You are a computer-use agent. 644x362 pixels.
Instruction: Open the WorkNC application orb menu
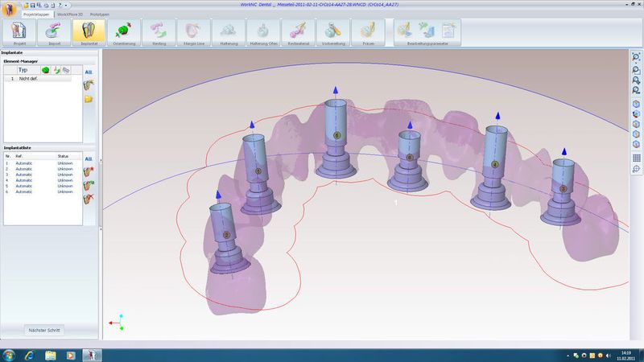[x=10, y=8]
